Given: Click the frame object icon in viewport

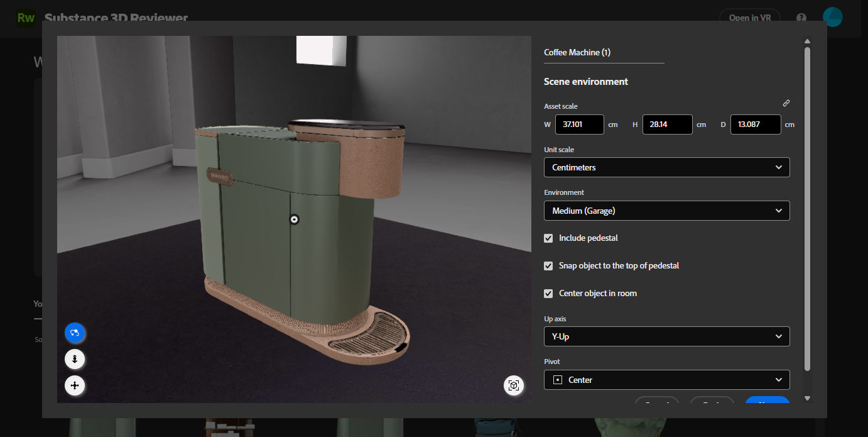Looking at the screenshot, I should pos(514,385).
